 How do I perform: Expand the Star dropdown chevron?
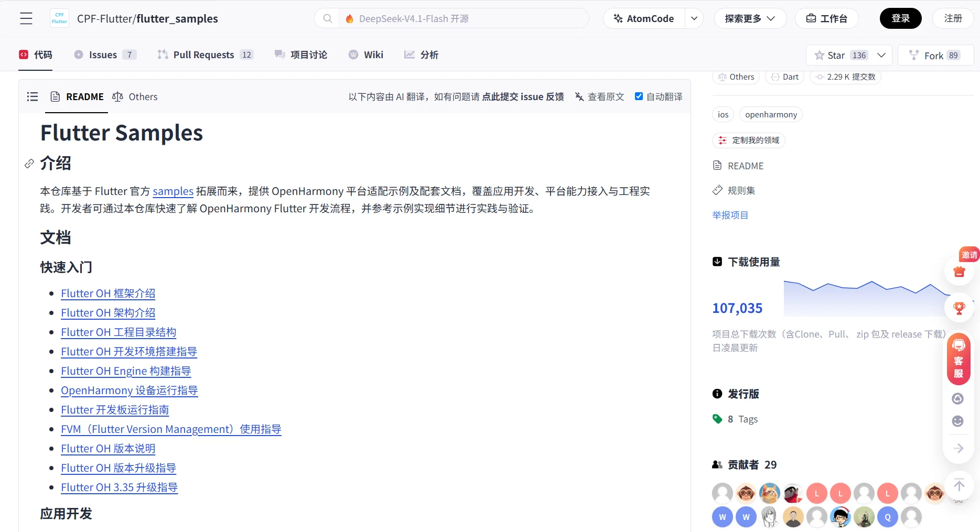pyautogui.click(x=881, y=55)
